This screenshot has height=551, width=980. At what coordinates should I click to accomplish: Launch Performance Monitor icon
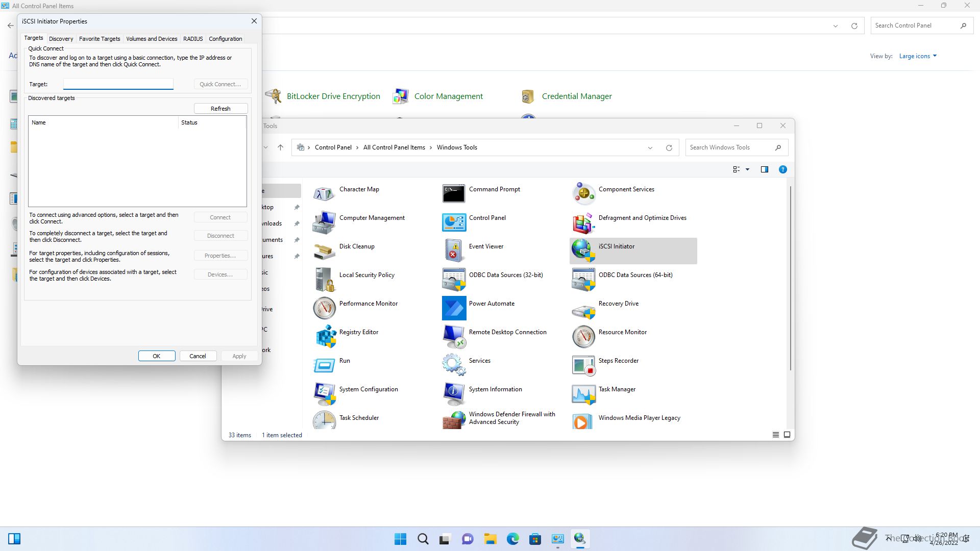click(x=324, y=308)
